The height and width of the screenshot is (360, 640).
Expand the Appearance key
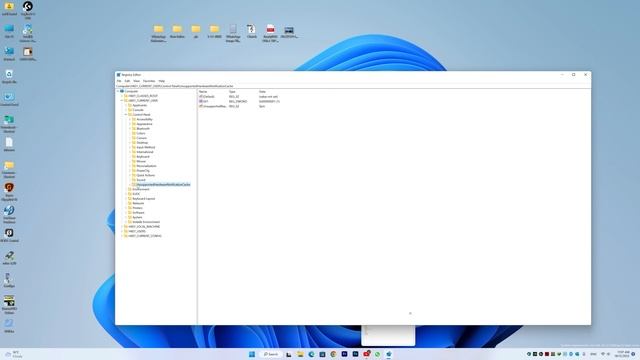[x=130, y=124]
